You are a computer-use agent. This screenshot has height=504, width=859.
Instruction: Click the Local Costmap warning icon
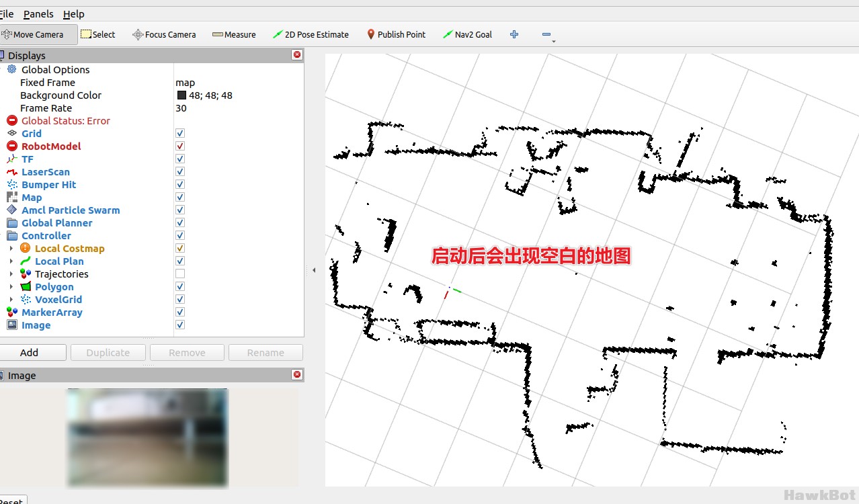click(x=26, y=248)
